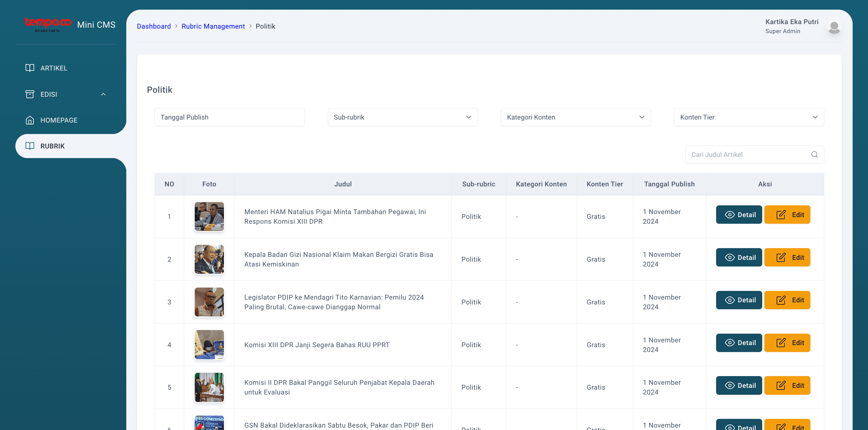868x430 pixels.
Task: Select the Rubrik menu item
Action: coord(71,146)
